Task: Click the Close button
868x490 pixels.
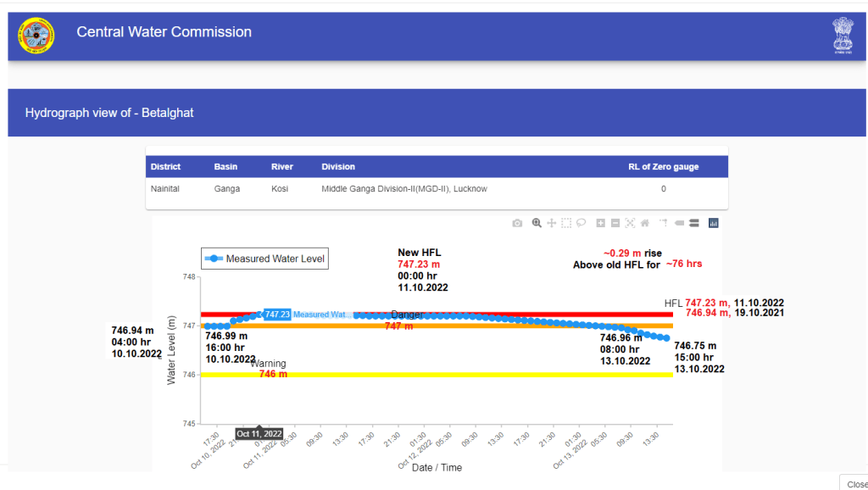Action: [x=855, y=483]
